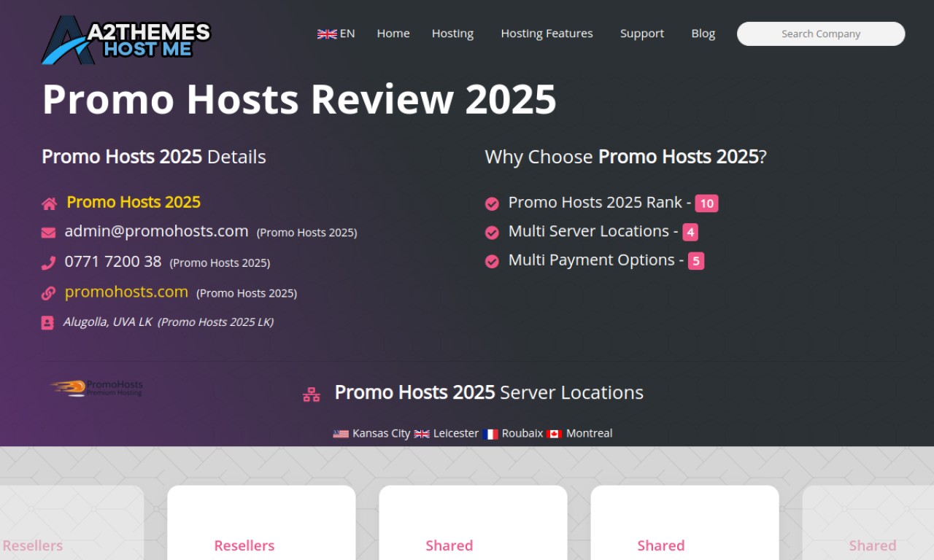Screen dimensions: 934x560
Task: Click the rank badge showing 10
Action: (706, 203)
